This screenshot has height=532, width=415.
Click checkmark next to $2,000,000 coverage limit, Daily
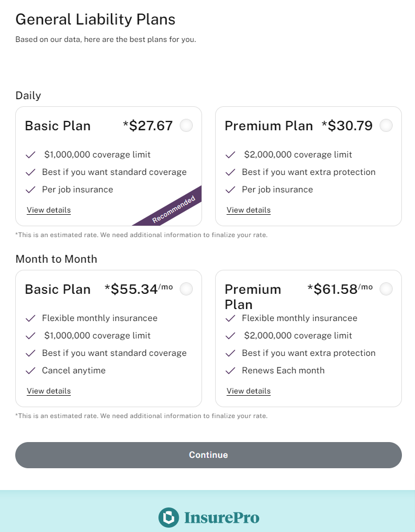tap(231, 155)
